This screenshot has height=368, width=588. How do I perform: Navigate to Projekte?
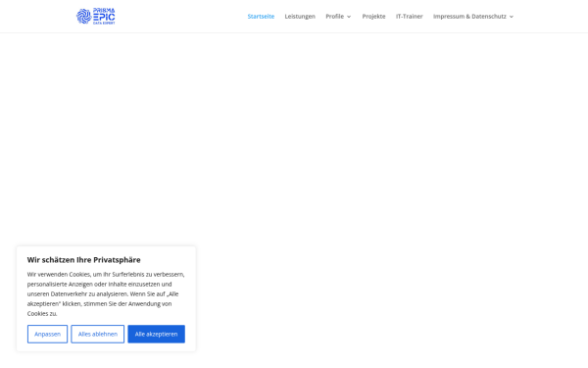coord(374,17)
